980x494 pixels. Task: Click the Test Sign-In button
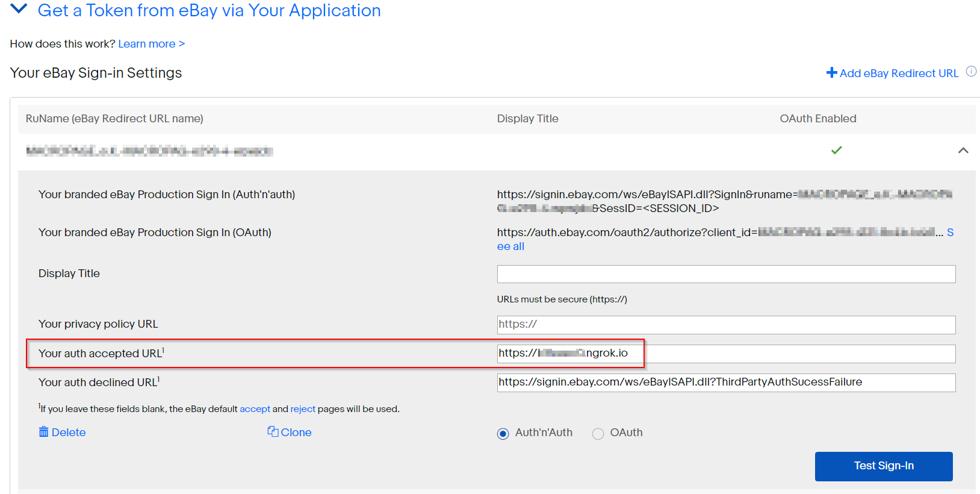point(884,466)
